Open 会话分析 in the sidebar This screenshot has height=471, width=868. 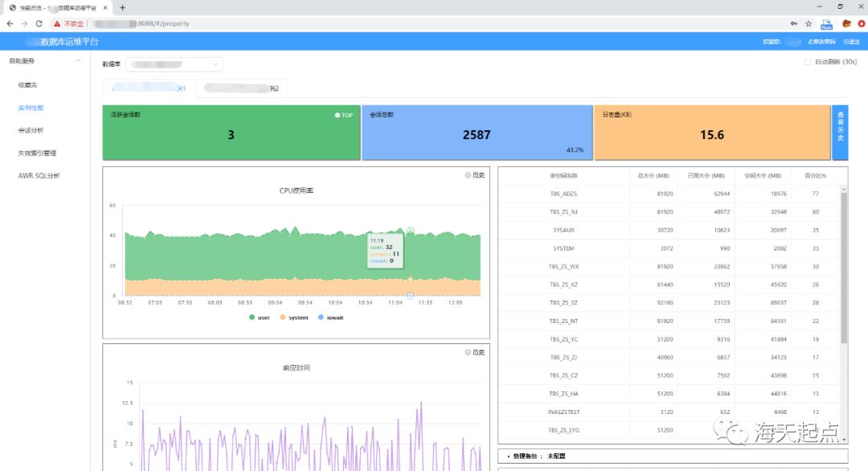point(31,131)
